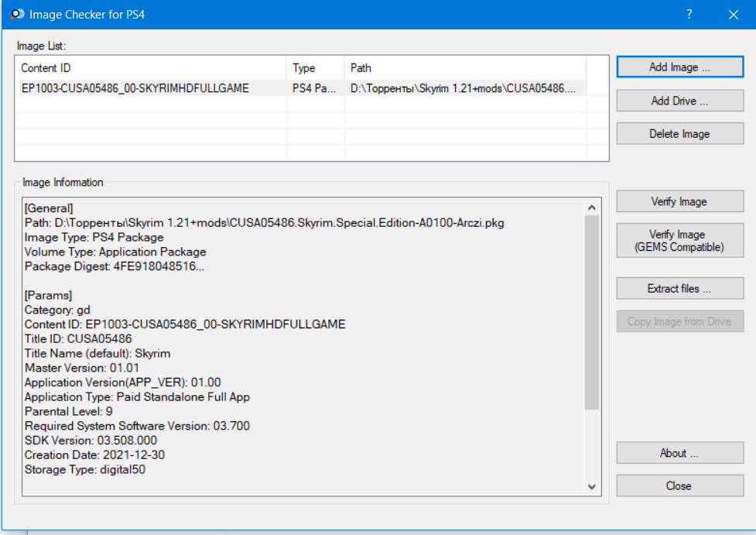Image resolution: width=756 pixels, height=535 pixels.
Task: Click the Content ID line in Params
Action: pos(185,324)
